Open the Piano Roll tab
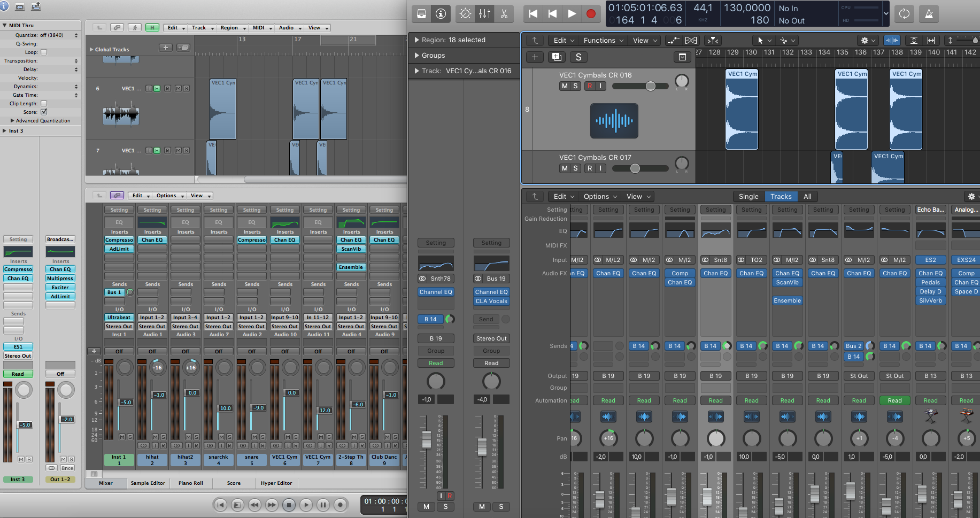Image resolution: width=980 pixels, height=518 pixels. [191, 483]
